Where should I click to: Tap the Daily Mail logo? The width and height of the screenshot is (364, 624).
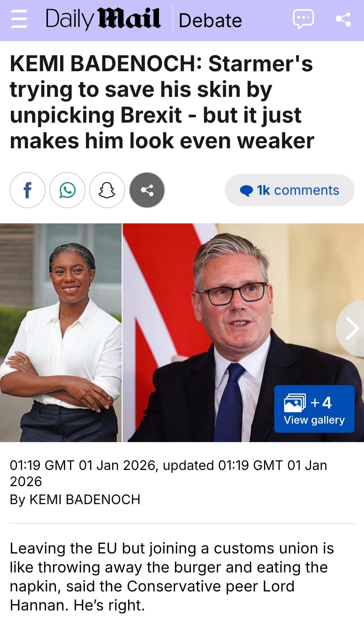point(103,19)
